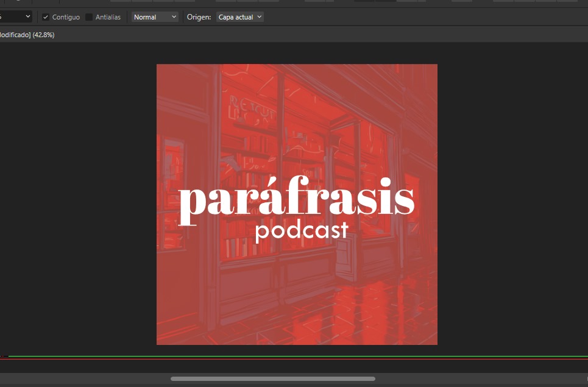Select the modified document tab showing 42.8%
The image size is (588, 387).
click(27, 35)
